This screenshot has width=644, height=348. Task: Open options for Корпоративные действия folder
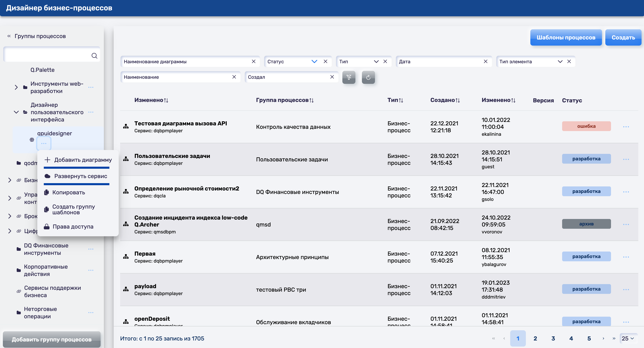[91, 270]
